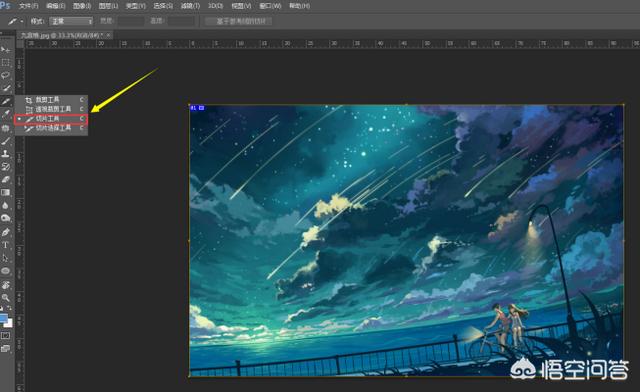Click the 宽度 width input field
This screenshot has height=392, width=640.
coord(131,21)
